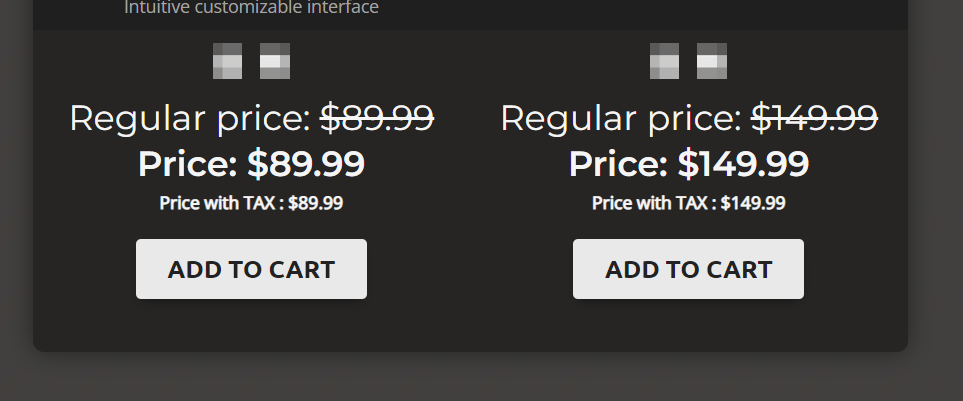Click the small $89.99 tax-inclusive amount

315,203
